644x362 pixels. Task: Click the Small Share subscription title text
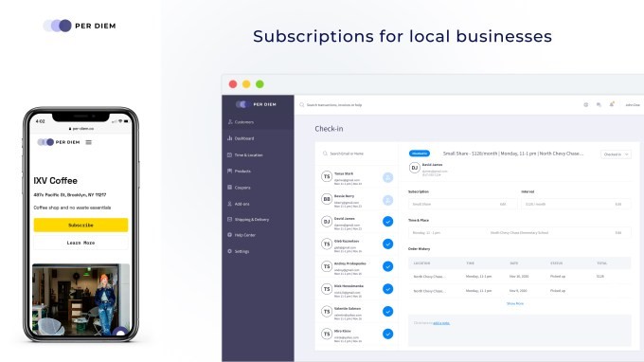[513, 154]
